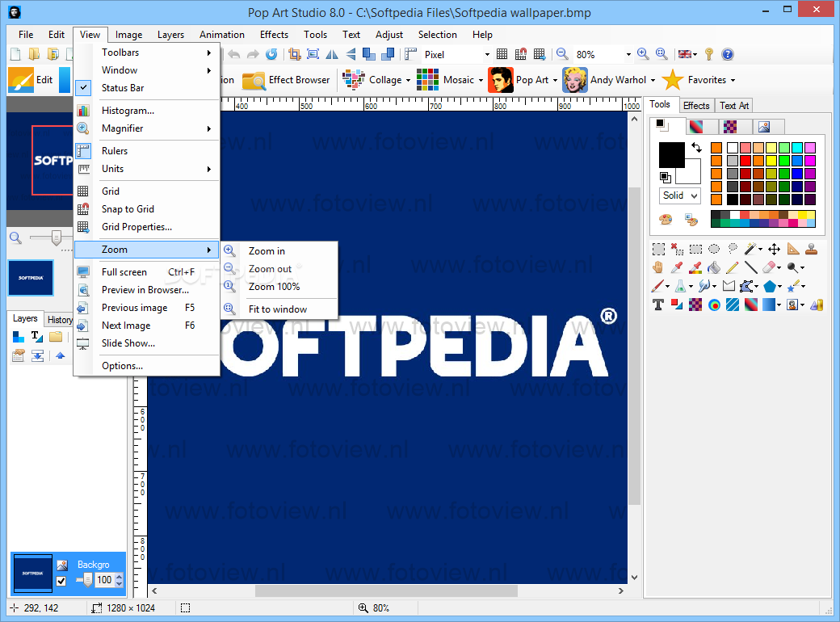The height and width of the screenshot is (622, 840).
Task: Click the New file icon
Action: tap(15, 53)
